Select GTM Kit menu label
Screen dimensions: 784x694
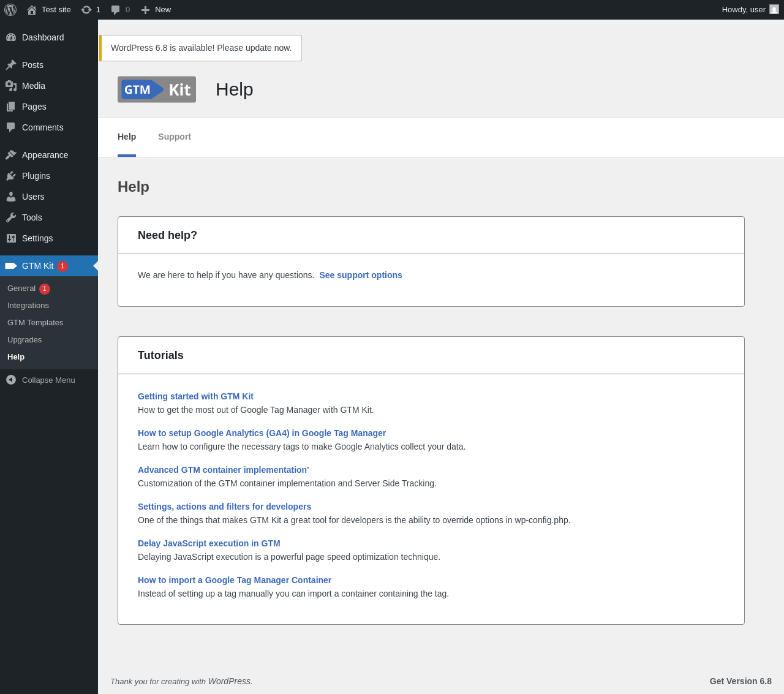coord(37,266)
